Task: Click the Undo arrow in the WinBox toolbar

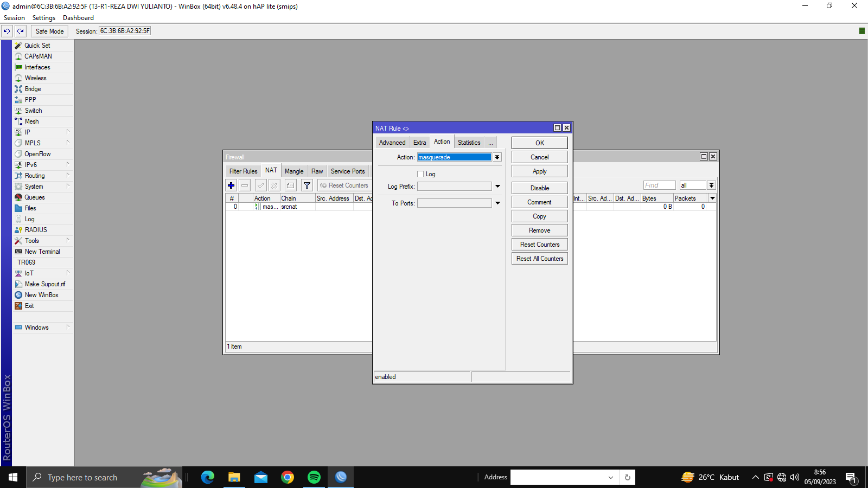Action: click(x=7, y=31)
